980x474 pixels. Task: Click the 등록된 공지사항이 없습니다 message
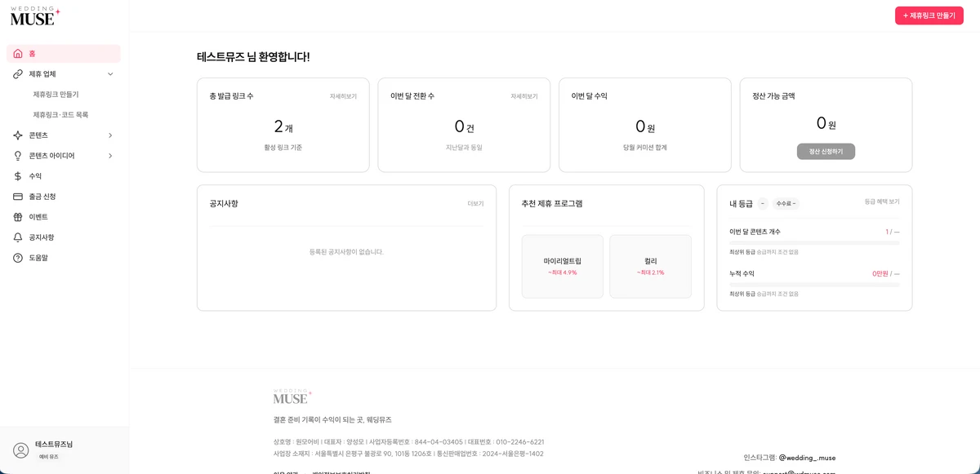[346, 252]
